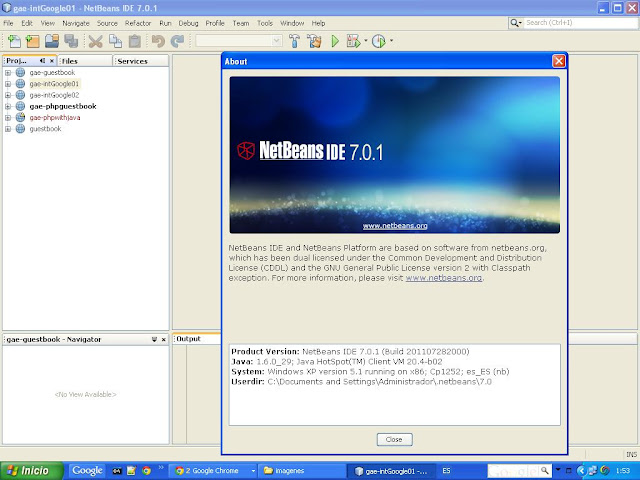The width and height of the screenshot is (640, 480).
Task: Click the Search (Ctrl+I) input field
Action: pyautogui.click(x=581, y=23)
